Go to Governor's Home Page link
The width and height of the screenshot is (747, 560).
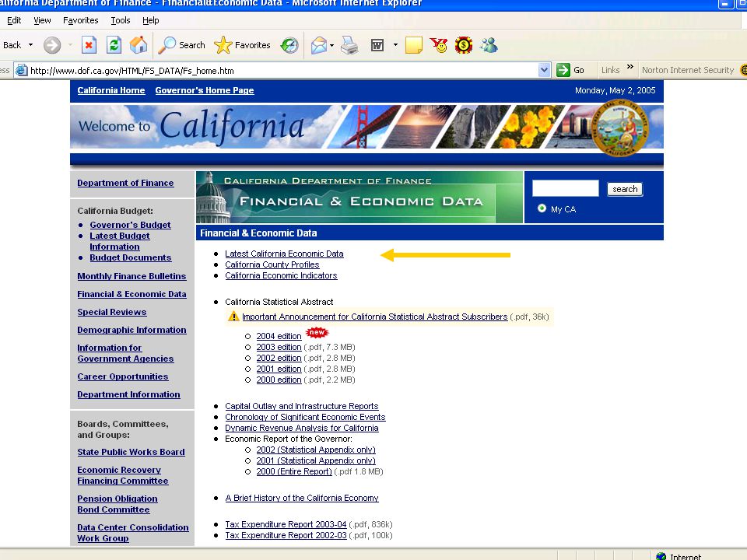[x=205, y=90]
